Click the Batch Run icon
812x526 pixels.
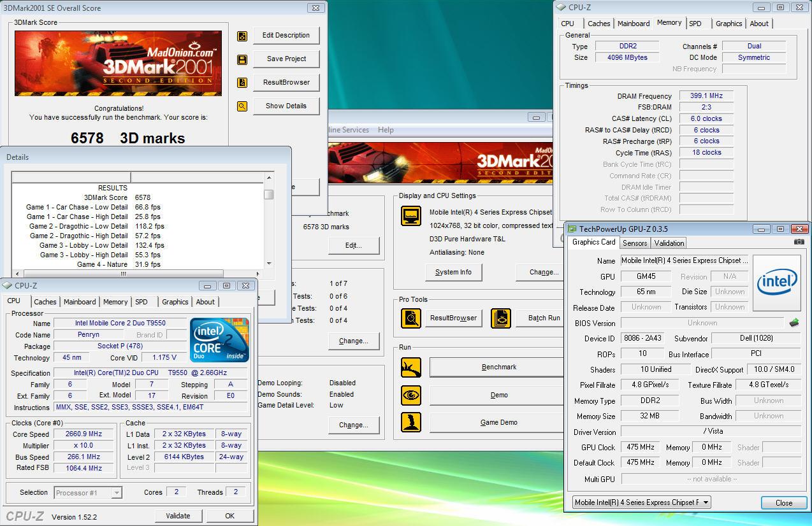tap(501, 318)
